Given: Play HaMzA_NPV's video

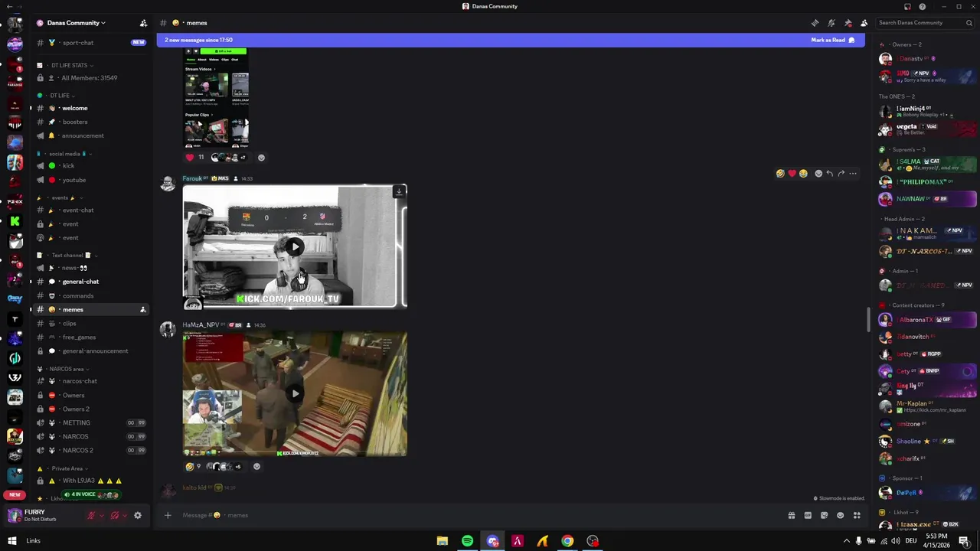Looking at the screenshot, I should point(295,393).
